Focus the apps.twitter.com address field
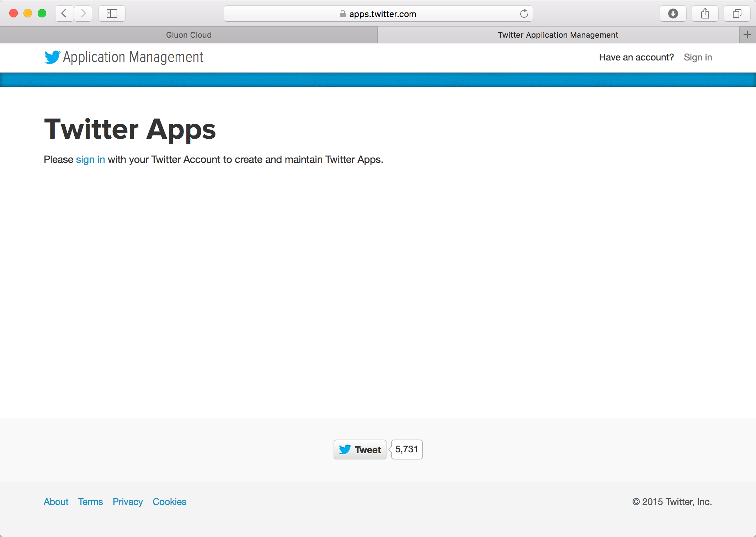The height and width of the screenshot is (537, 756). pos(378,14)
